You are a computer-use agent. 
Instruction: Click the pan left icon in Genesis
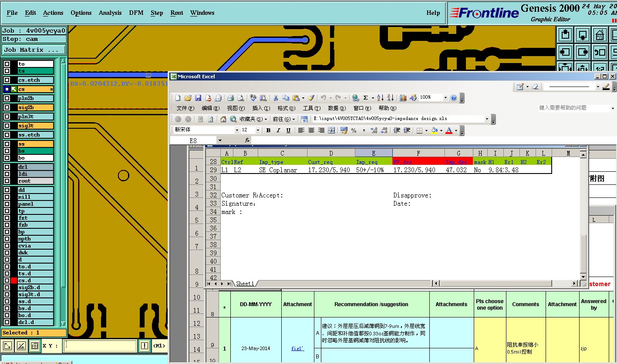coord(565,53)
